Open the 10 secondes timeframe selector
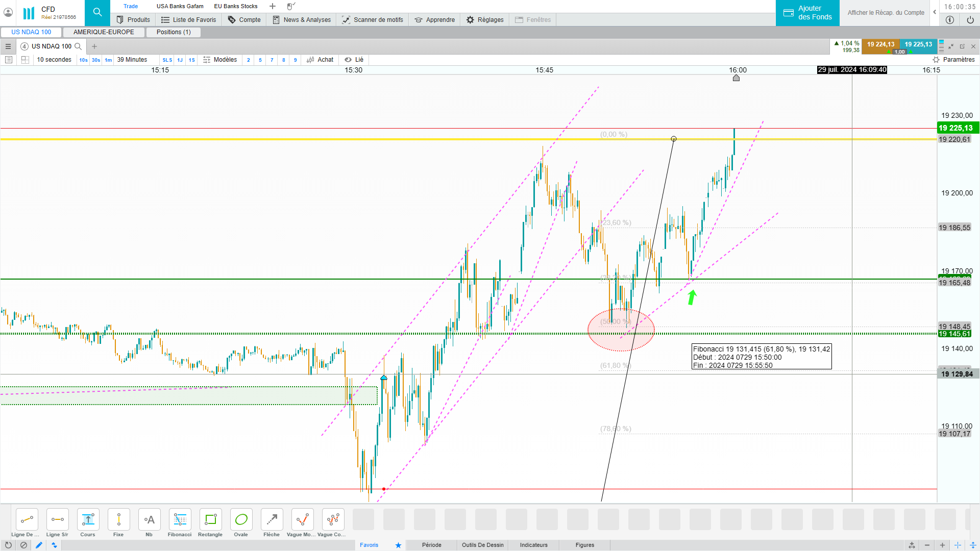Screen dimensions: 980x551 [54, 60]
